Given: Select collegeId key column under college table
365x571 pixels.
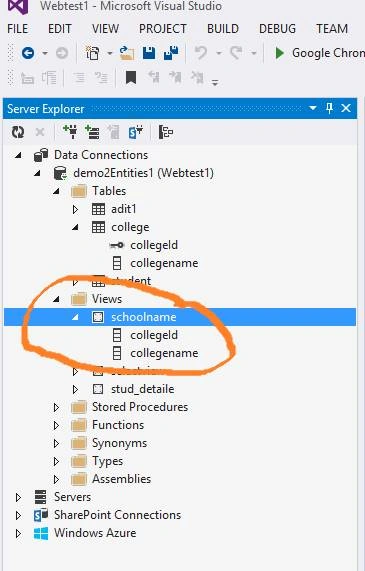Looking at the screenshot, I should click(x=154, y=245).
